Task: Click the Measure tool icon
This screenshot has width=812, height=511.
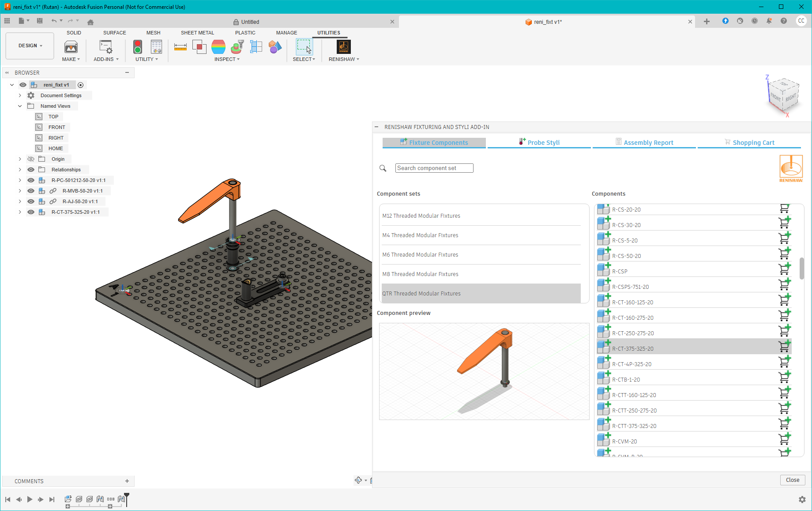Action: pyautogui.click(x=180, y=47)
